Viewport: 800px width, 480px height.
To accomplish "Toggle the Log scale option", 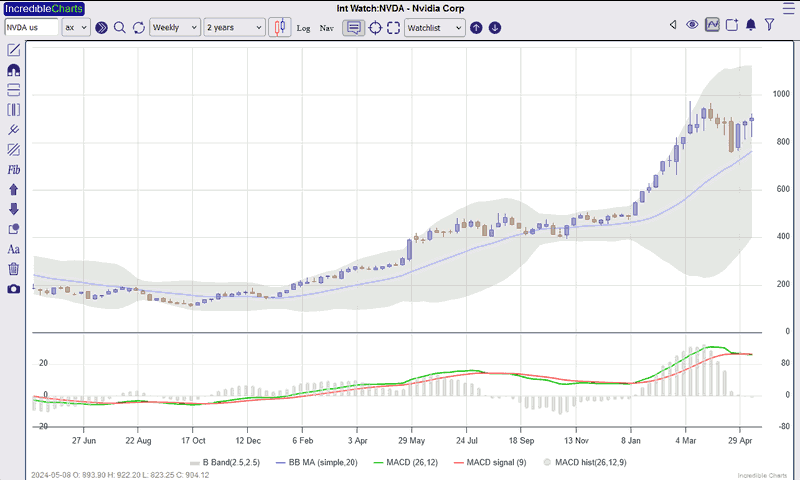I will 304,28.
